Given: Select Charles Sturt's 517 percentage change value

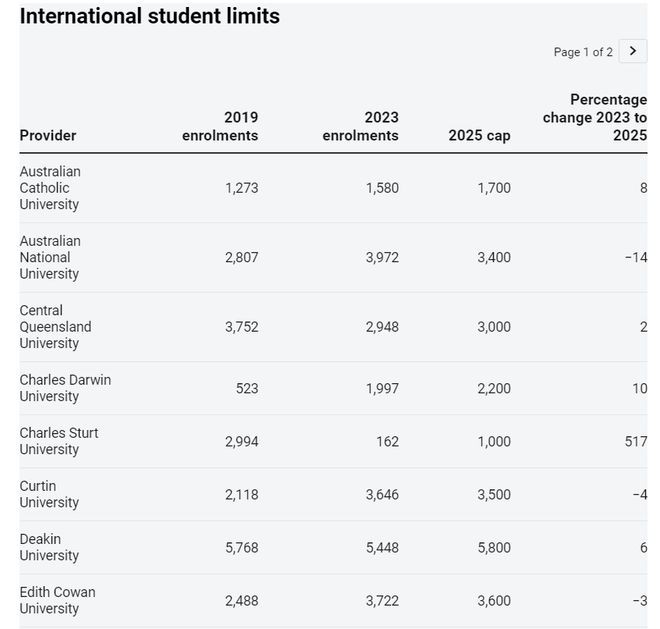Looking at the screenshot, I should pos(635,441).
